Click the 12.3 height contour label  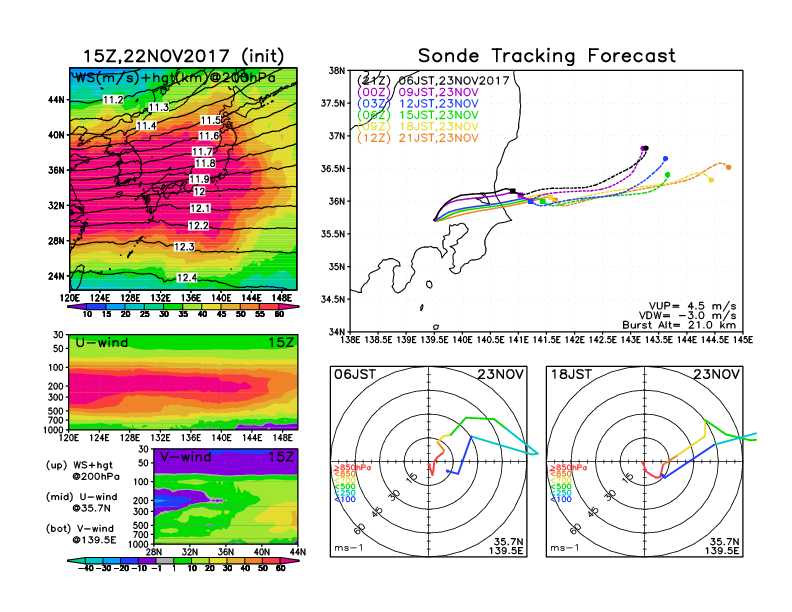[x=184, y=247]
